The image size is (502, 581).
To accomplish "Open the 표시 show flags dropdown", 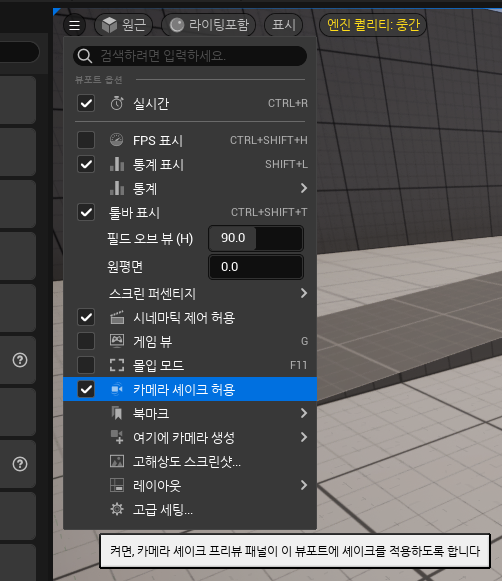I will (283, 25).
